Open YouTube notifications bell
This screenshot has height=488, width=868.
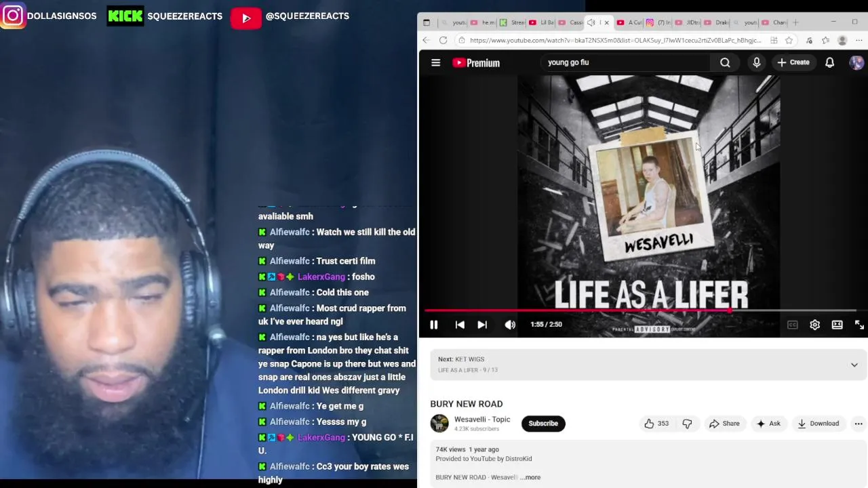pyautogui.click(x=829, y=62)
